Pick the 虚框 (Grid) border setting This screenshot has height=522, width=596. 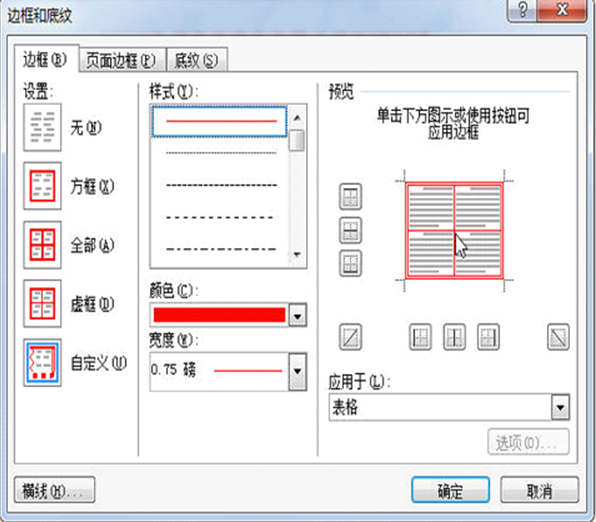[x=42, y=303]
